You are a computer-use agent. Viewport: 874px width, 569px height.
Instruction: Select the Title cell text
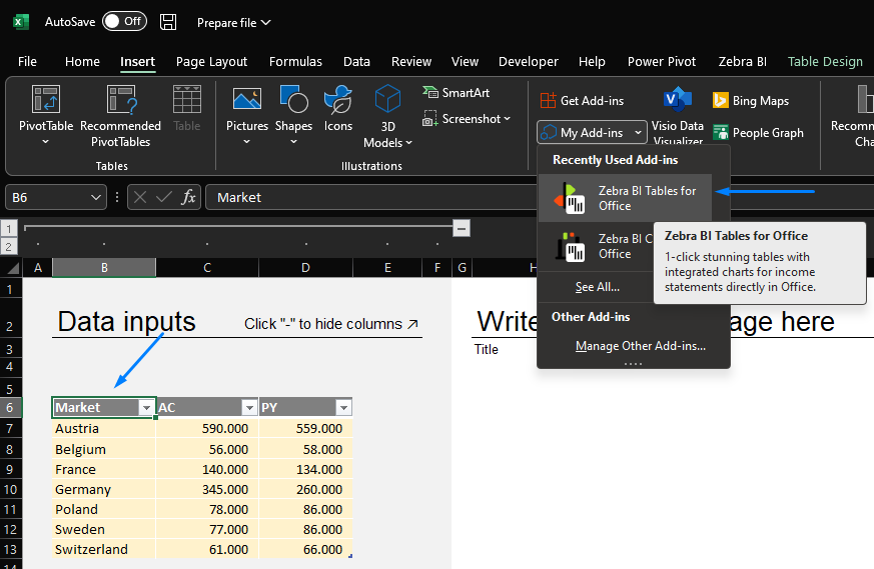coord(486,349)
